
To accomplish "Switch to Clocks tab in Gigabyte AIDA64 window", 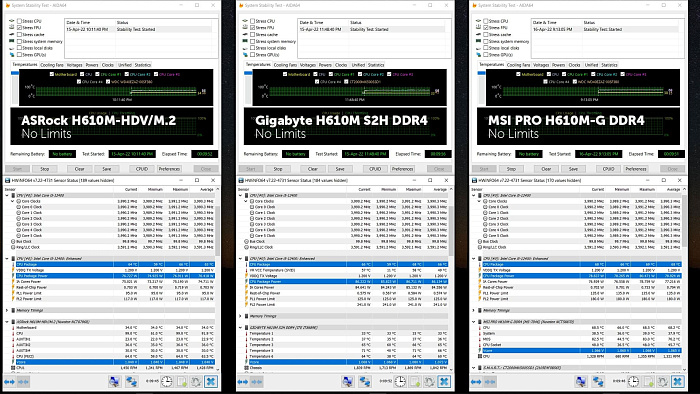I will (341, 65).
